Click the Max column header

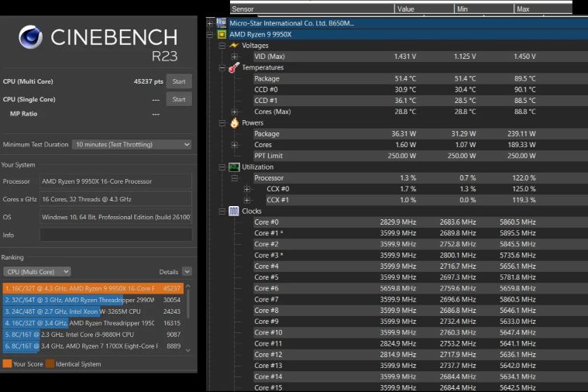[542, 9]
